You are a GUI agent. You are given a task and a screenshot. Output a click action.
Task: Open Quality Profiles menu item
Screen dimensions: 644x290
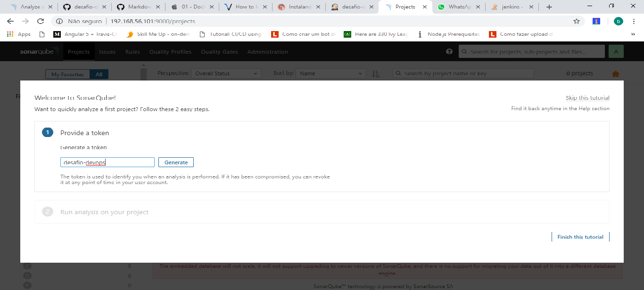coord(170,52)
